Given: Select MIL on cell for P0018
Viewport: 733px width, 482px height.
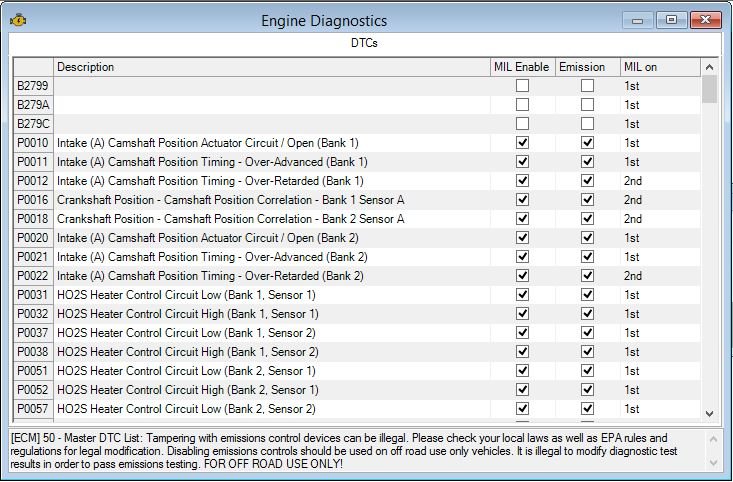Looking at the screenshot, I should click(660, 219).
